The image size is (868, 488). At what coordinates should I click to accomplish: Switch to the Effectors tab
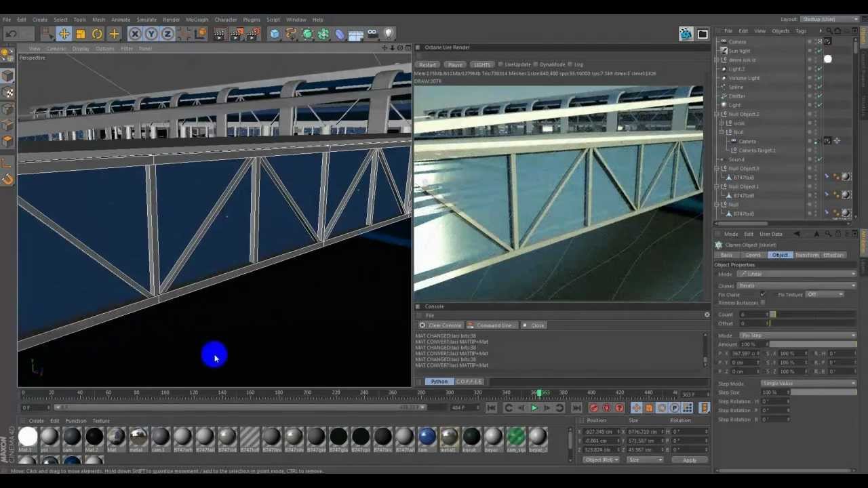[833, 255]
